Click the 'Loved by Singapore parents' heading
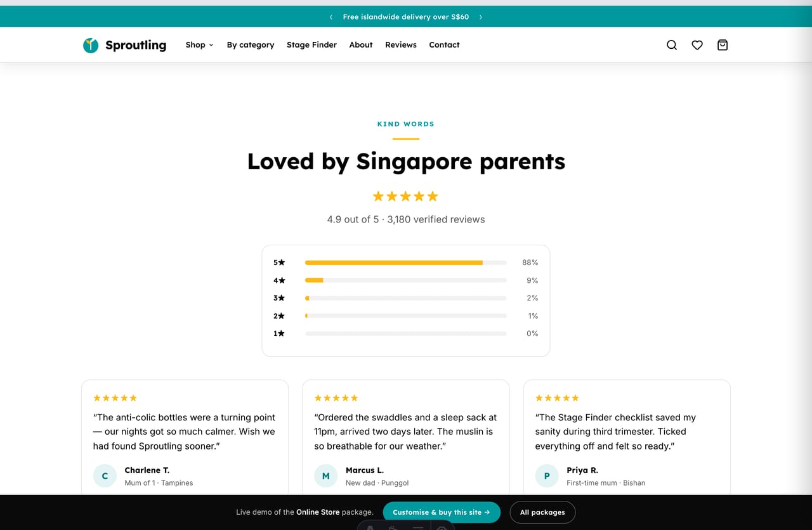The width and height of the screenshot is (812, 530). pos(406,161)
